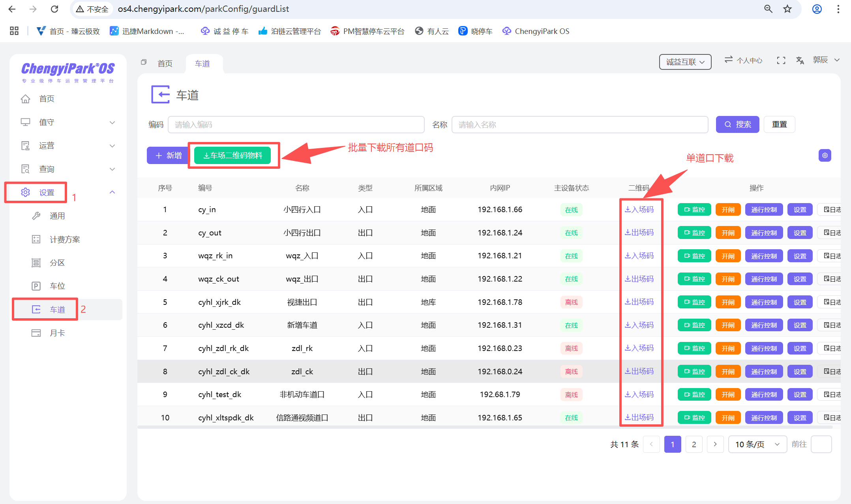851x504 pixels.
Task: Open the table column settings gear icon
Action: pos(825,155)
